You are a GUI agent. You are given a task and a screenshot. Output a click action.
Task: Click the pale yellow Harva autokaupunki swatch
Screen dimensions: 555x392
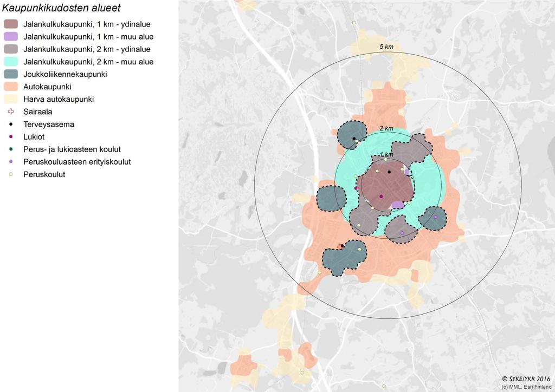pos(11,99)
